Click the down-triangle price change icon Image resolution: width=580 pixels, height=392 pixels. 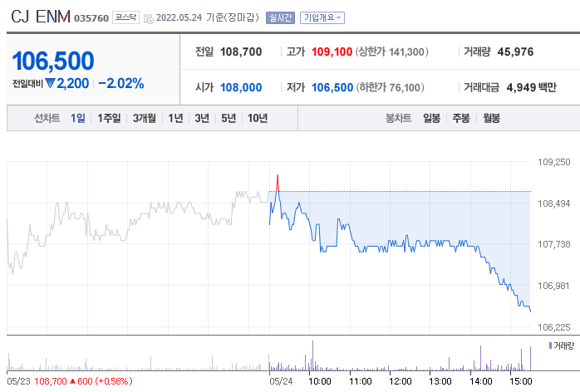click(50, 83)
